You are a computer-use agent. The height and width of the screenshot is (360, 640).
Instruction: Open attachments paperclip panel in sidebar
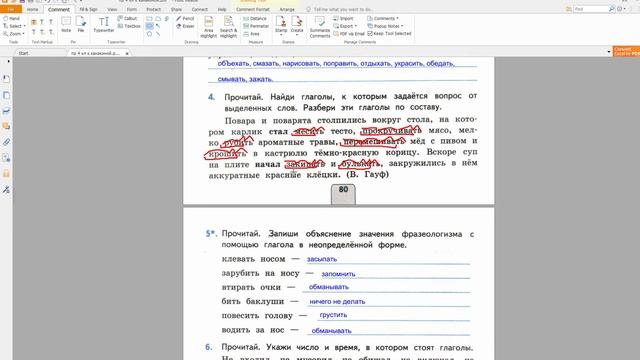[x=6, y=142]
